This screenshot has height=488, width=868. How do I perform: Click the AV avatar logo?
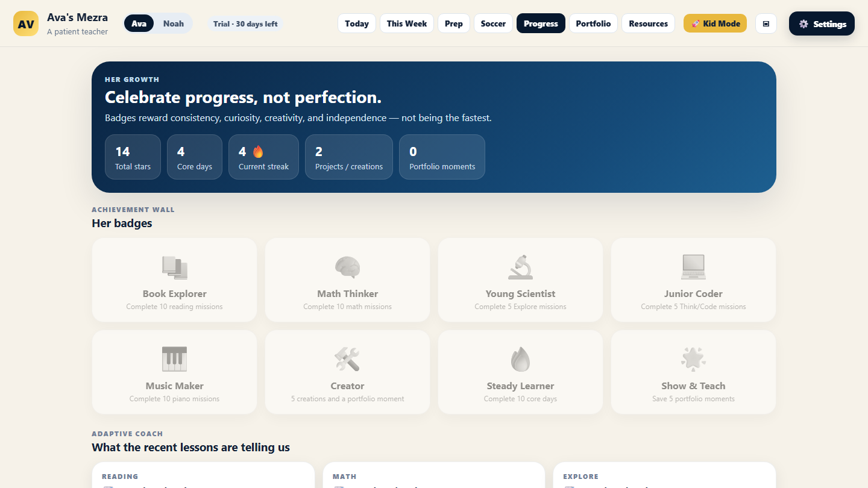[26, 23]
